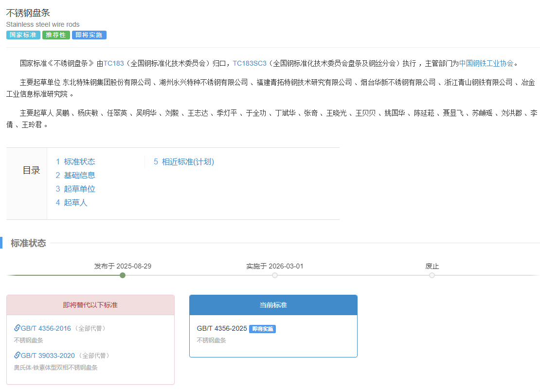Click the 发布于 2025-08-29 timeline dot
The height and width of the screenshot is (392, 540).
pyautogui.click(x=123, y=275)
